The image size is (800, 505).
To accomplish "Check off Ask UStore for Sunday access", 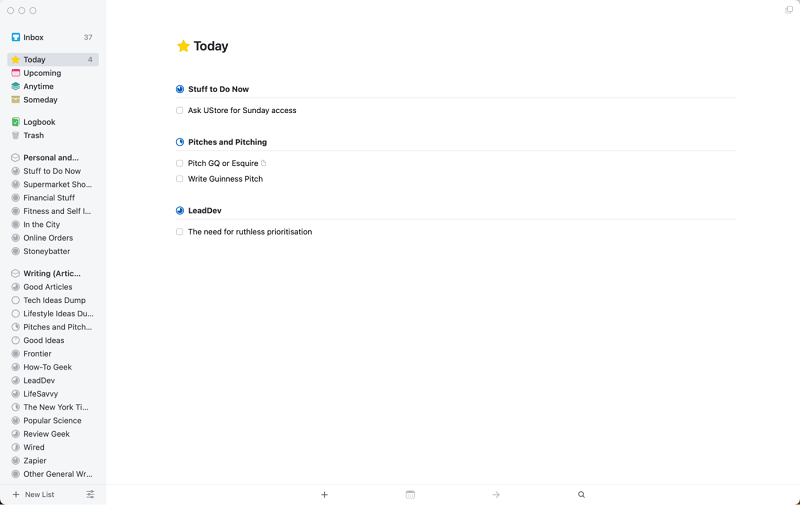I will point(180,110).
